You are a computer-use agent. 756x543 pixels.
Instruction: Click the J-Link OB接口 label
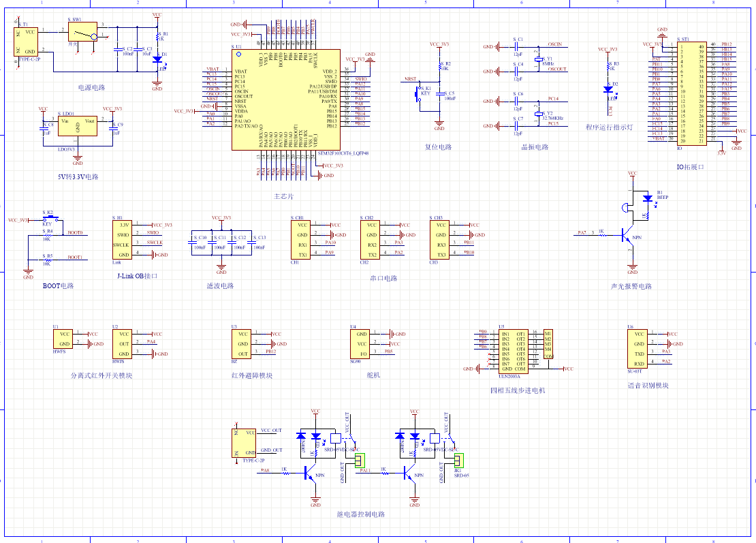coord(138,276)
